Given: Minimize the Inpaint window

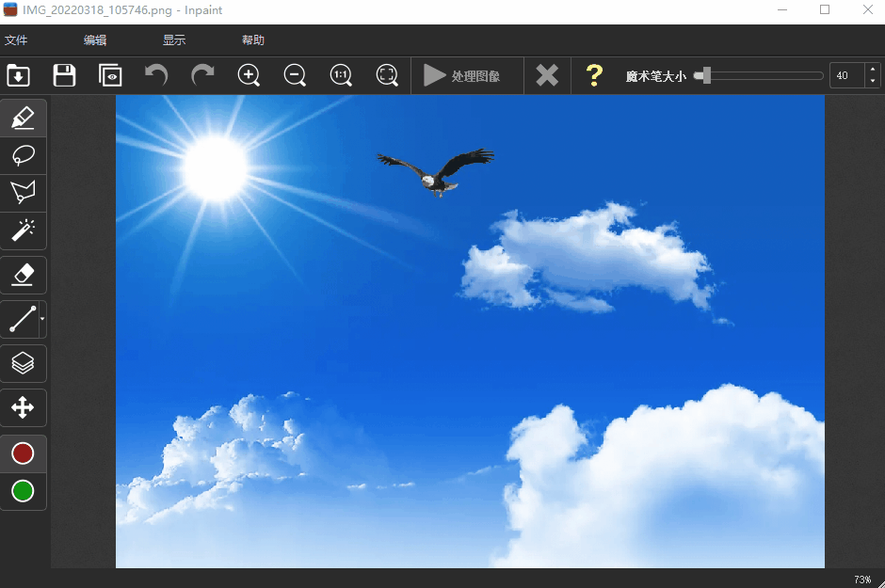Looking at the screenshot, I should pos(781,10).
